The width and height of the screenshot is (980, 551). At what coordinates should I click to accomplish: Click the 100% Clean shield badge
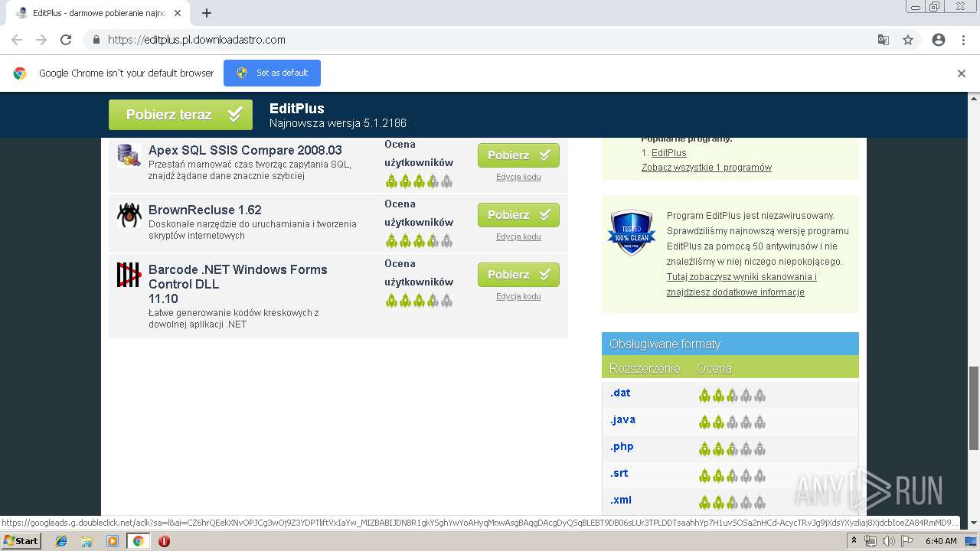[x=632, y=232]
